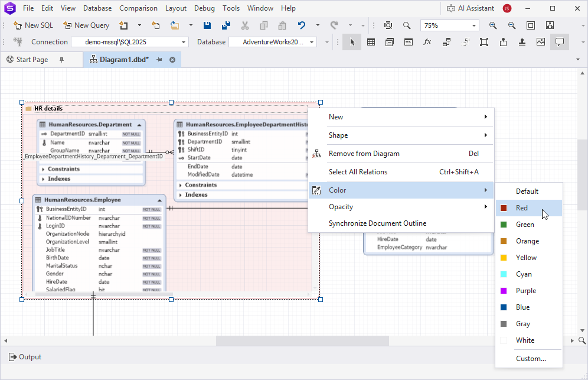Choose Custom... in the Color submenu
The width and height of the screenshot is (588, 380).
(529, 359)
